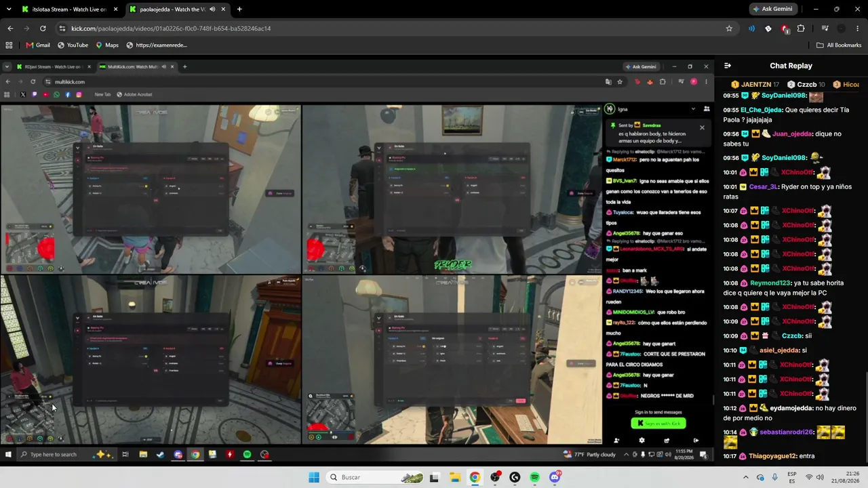868x488 pixels.
Task: Open microphone tray icon
Action: tap(775, 477)
